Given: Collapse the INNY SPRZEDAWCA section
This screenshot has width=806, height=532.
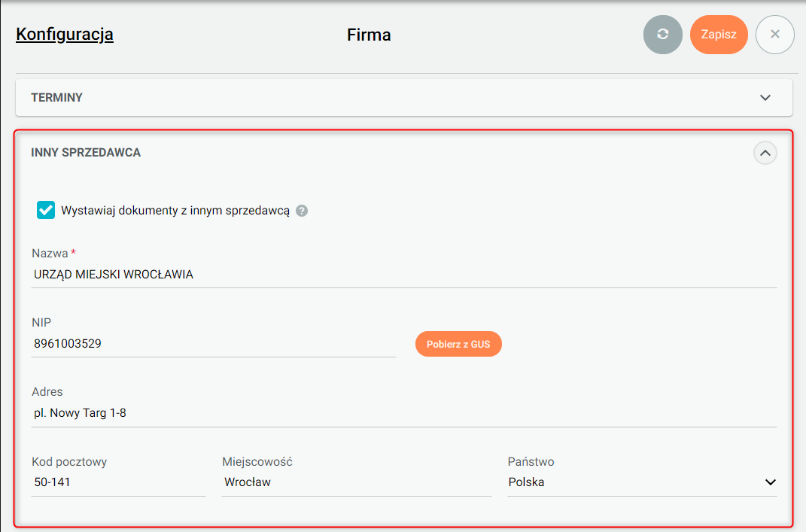Looking at the screenshot, I should pos(765,153).
